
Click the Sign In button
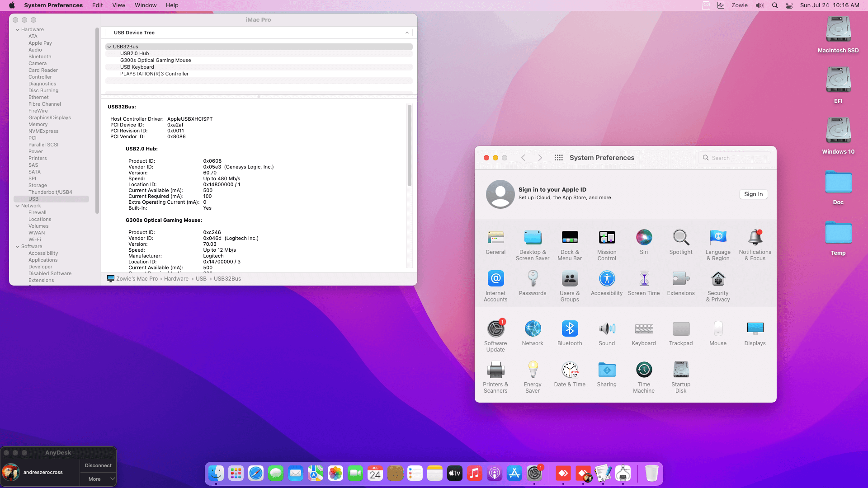point(753,194)
